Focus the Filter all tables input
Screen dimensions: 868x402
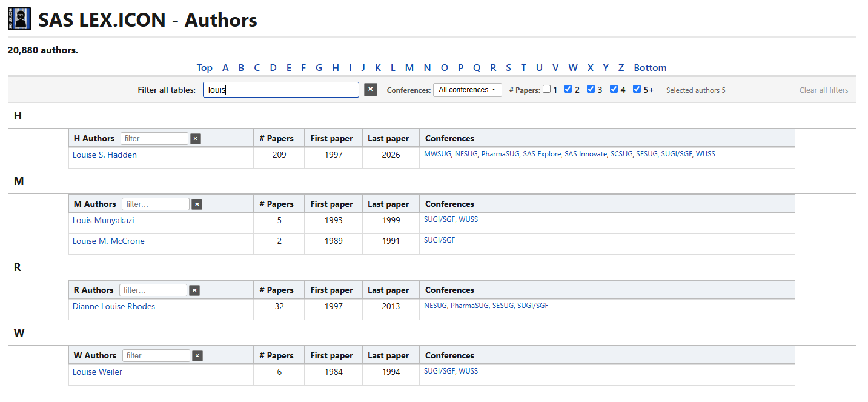coord(281,90)
